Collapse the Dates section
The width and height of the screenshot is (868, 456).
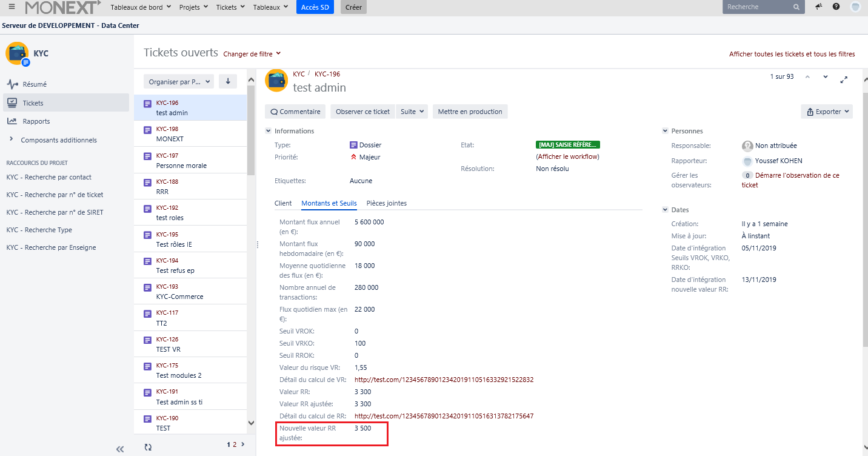click(665, 210)
